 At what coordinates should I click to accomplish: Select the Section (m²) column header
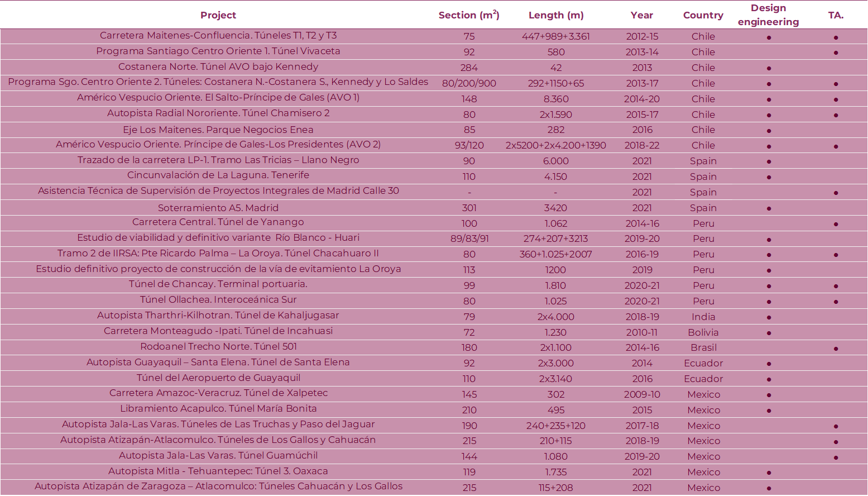[x=469, y=15]
